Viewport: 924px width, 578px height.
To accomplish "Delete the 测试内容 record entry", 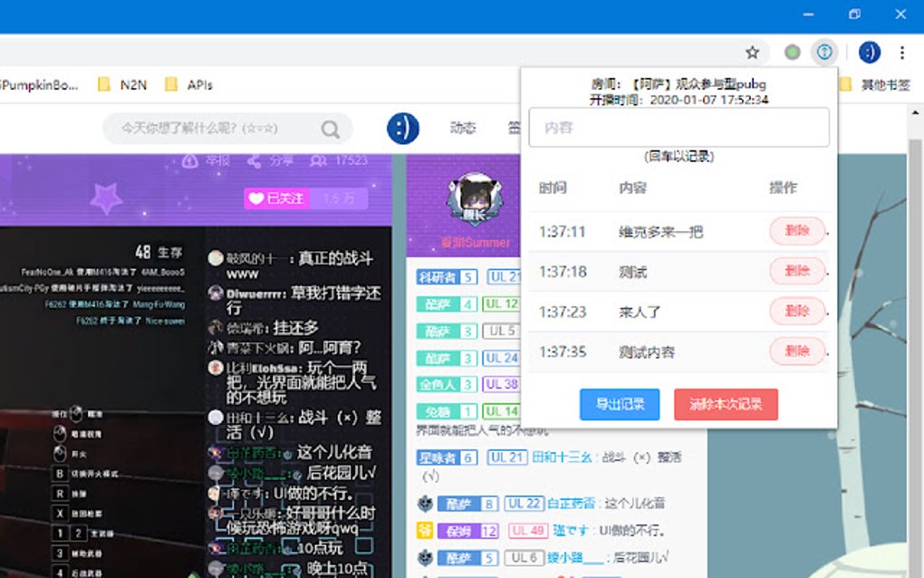I will [x=797, y=352].
